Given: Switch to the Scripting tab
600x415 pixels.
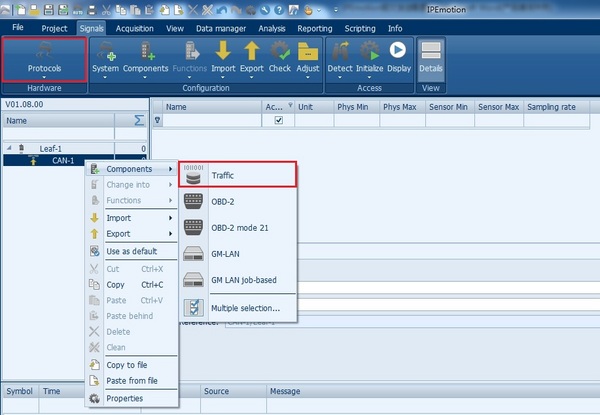Looking at the screenshot, I should tap(360, 28).
